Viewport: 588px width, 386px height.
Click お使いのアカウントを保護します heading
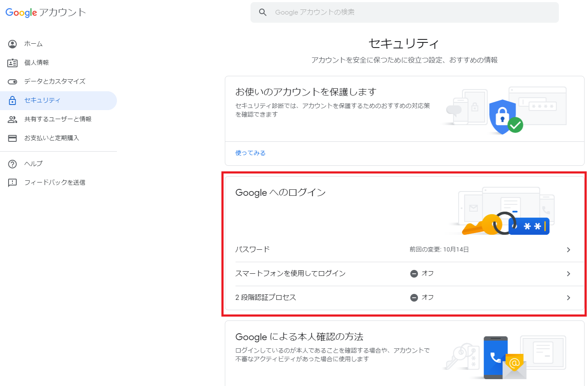tap(306, 92)
